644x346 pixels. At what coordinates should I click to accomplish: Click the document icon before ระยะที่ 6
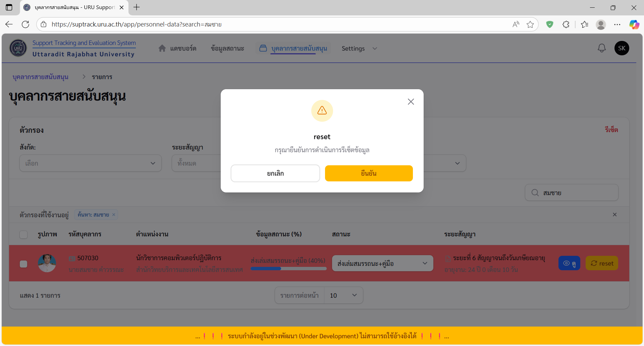(448, 258)
